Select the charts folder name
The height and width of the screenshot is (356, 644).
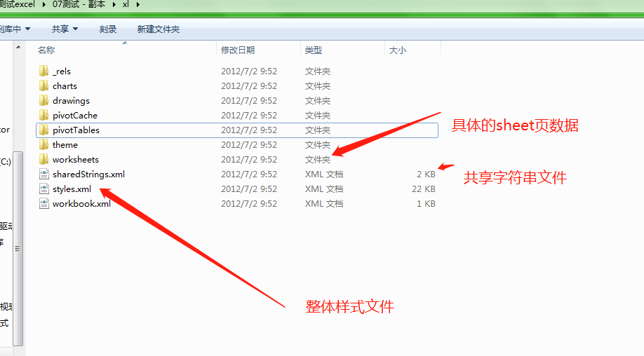tap(65, 85)
